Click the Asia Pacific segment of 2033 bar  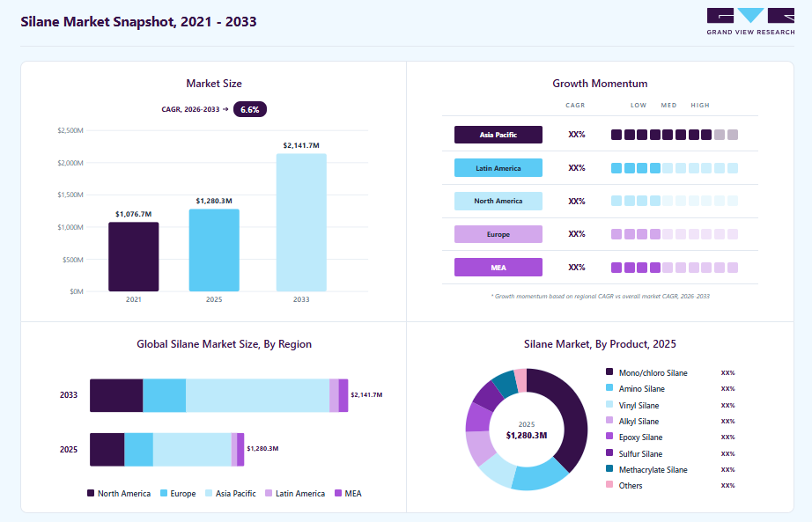point(257,395)
